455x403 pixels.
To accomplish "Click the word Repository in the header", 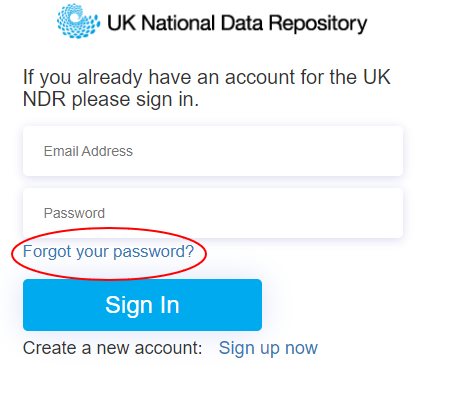I will (x=318, y=24).
